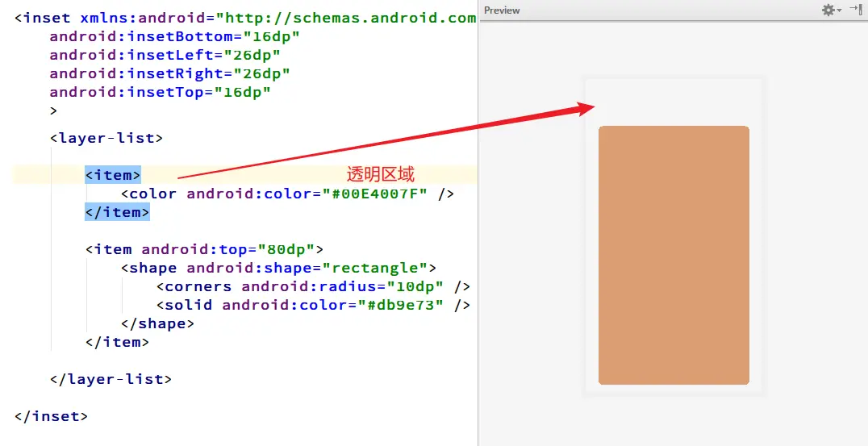Place cursor on the highlighted opening item tag

(113, 175)
